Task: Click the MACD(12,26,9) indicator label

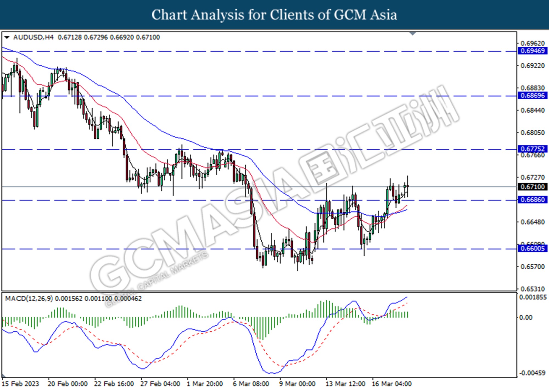Action: [29, 298]
